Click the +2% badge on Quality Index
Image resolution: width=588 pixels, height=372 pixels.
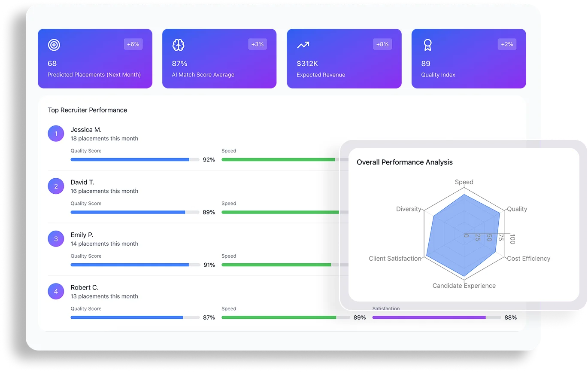(x=507, y=44)
